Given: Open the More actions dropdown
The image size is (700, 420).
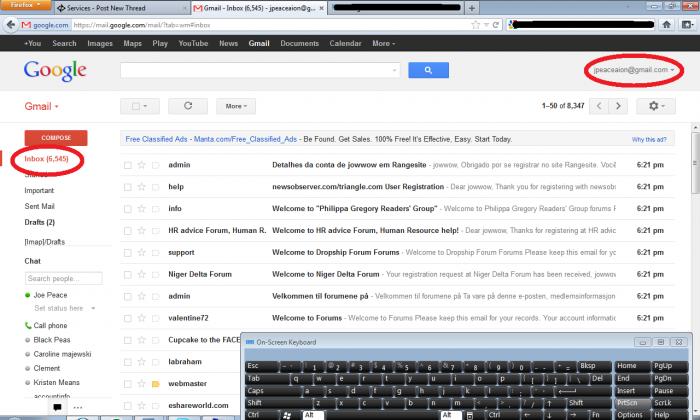Looking at the screenshot, I should coord(236,106).
